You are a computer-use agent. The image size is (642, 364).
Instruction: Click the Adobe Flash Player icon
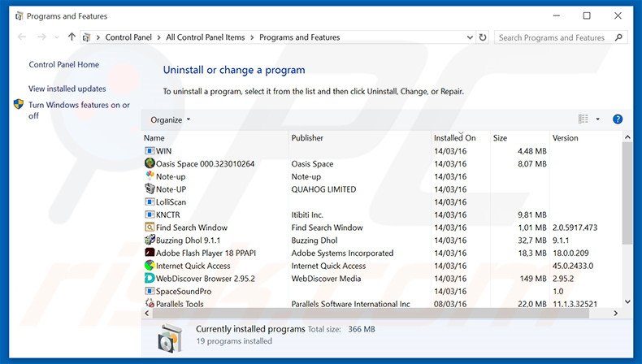(150, 252)
